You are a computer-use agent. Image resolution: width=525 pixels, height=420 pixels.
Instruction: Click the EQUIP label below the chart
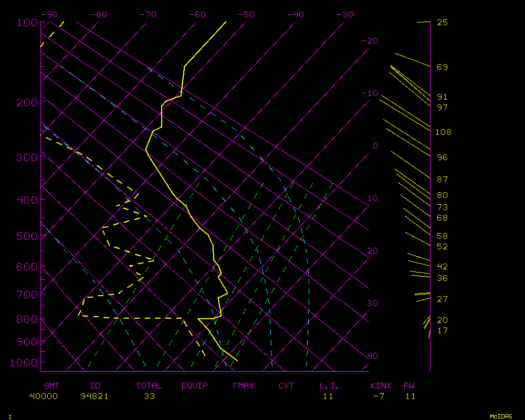coord(195,386)
